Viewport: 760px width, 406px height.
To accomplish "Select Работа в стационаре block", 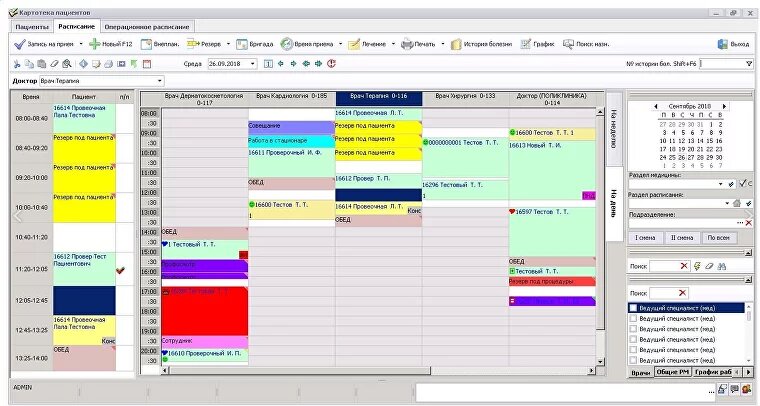I will point(291,141).
